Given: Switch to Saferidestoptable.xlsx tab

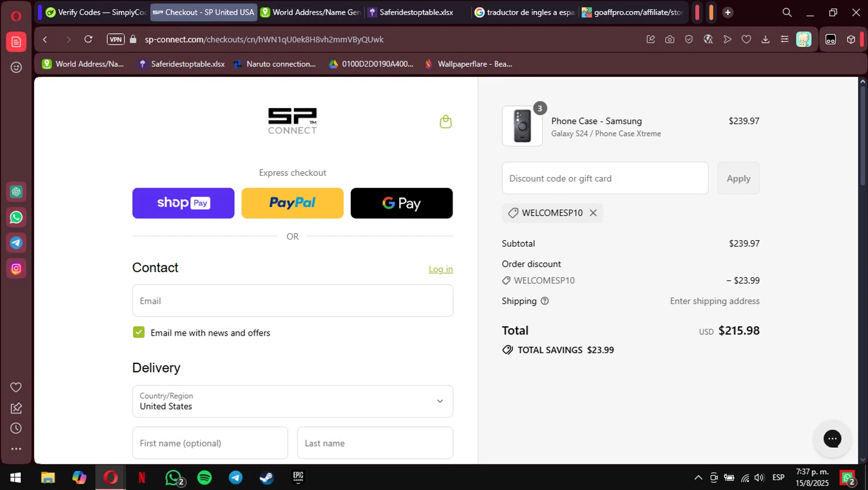Looking at the screenshot, I should 418,12.
